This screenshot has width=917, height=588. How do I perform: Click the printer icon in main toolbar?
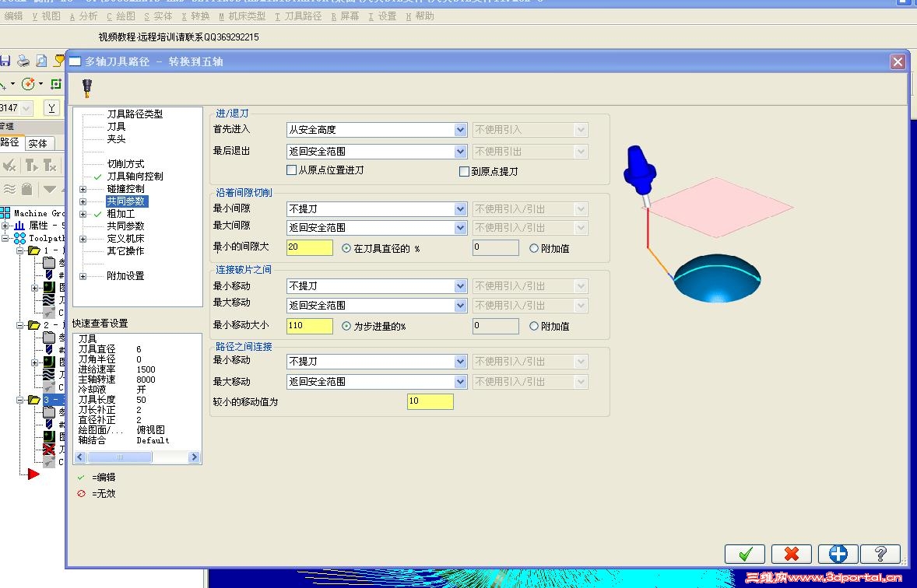click(x=23, y=61)
